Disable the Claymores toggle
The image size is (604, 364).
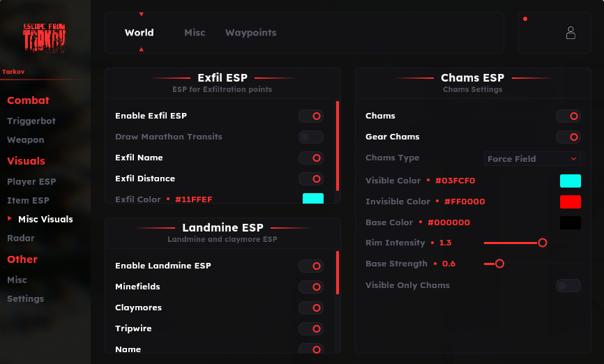tap(311, 308)
